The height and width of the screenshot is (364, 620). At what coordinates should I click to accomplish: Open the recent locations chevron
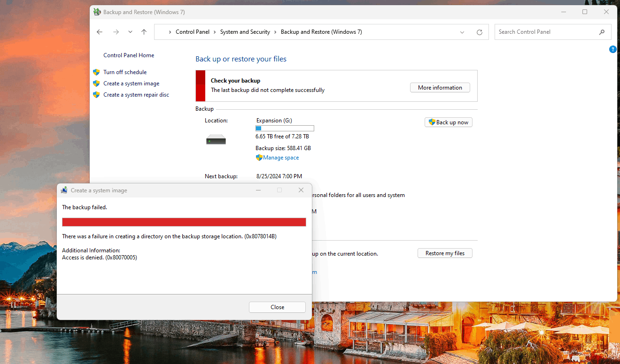point(130,32)
